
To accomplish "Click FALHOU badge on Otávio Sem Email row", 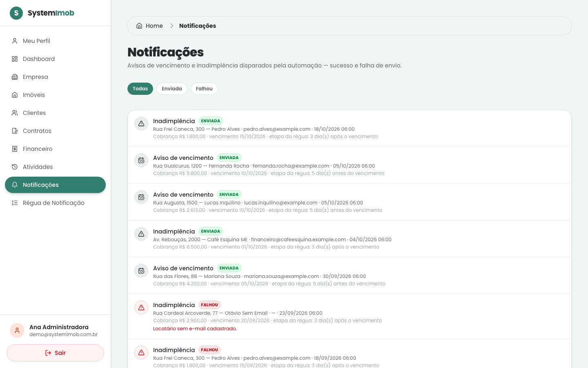I will click(x=209, y=305).
